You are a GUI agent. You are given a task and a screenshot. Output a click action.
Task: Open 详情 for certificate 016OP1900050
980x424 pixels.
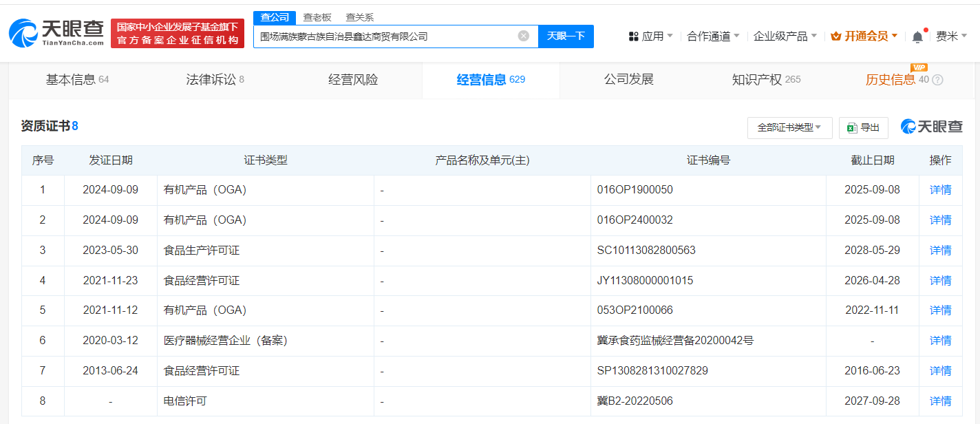(940, 190)
